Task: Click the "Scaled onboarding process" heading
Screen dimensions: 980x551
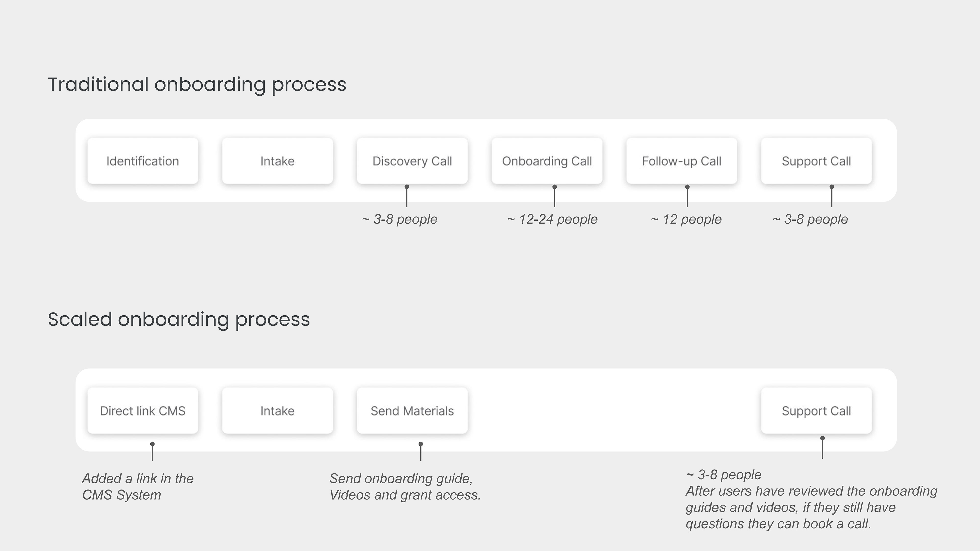Action: 179,319
